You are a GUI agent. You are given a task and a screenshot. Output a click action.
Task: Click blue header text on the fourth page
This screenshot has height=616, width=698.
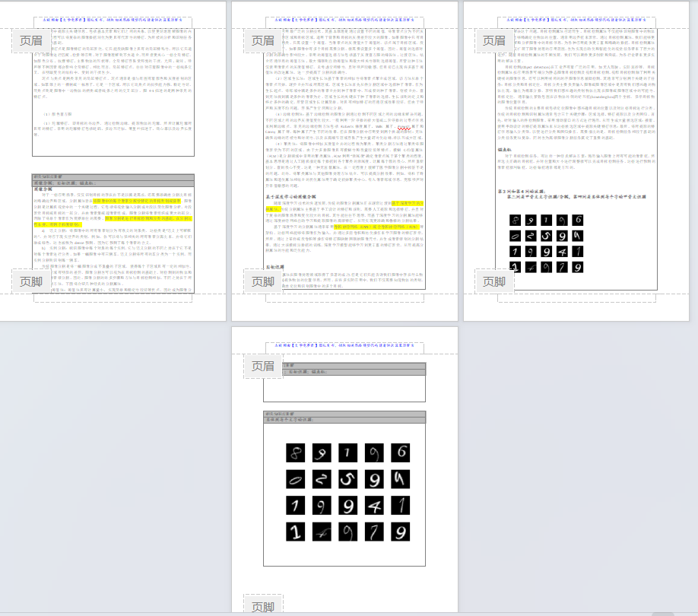pos(344,345)
